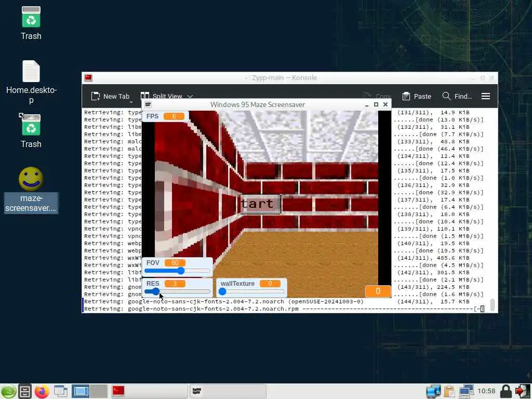Click the 10:58 clock
This screenshot has height=399, width=532.
(x=486, y=391)
